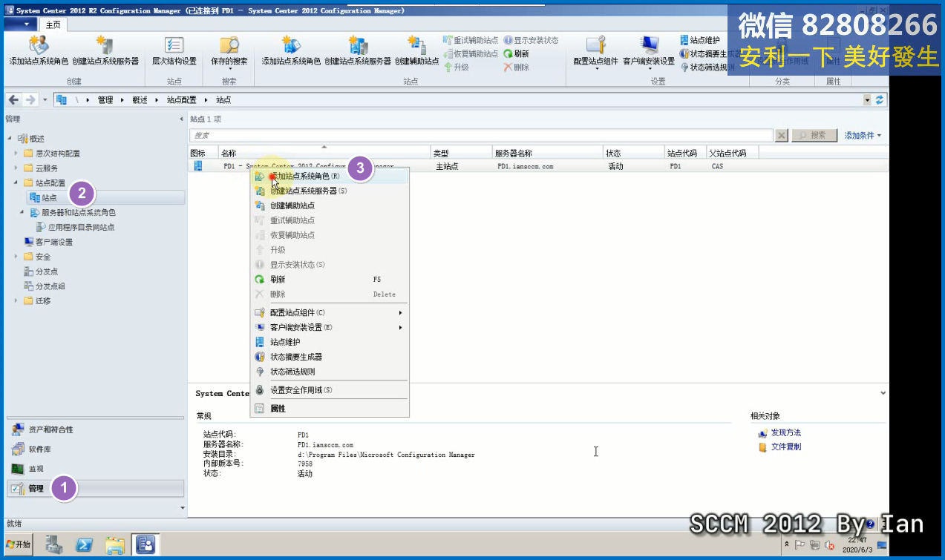Image resolution: width=945 pixels, height=560 pixels.
Task: Select the 分发点组 tree node
Action: (x=45, y=286)
